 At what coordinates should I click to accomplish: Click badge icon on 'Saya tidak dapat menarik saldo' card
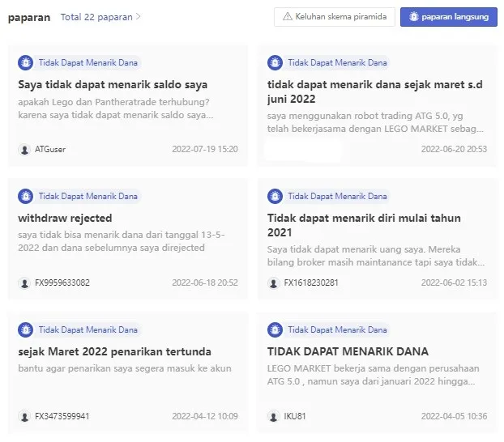[25, 62]
